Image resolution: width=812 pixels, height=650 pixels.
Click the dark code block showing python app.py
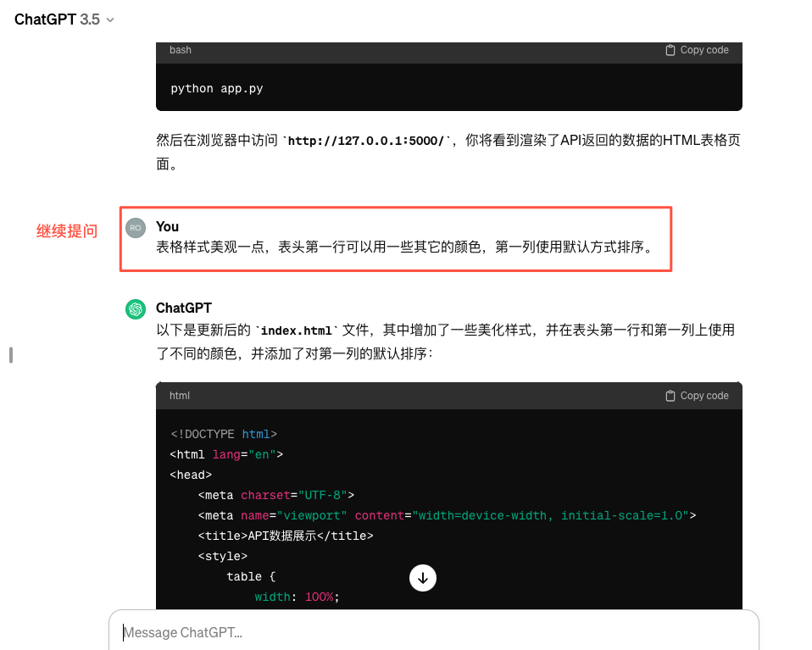(448, 87)
